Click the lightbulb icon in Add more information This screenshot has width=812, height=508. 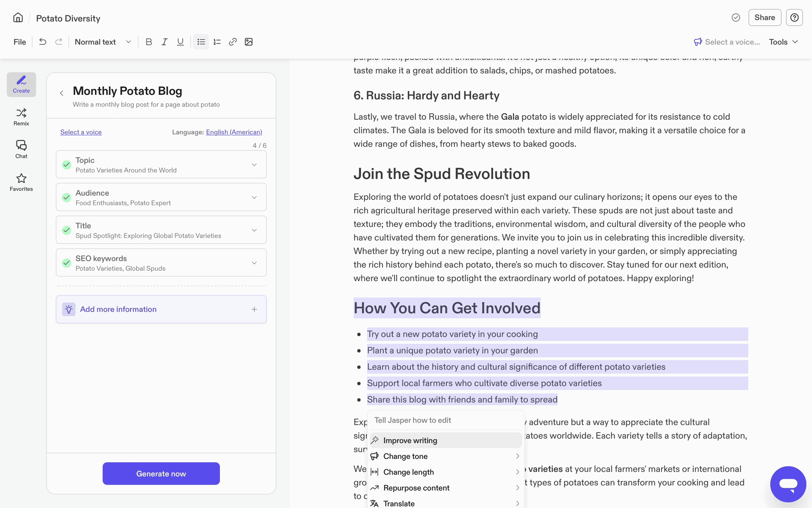coord(69,309)
